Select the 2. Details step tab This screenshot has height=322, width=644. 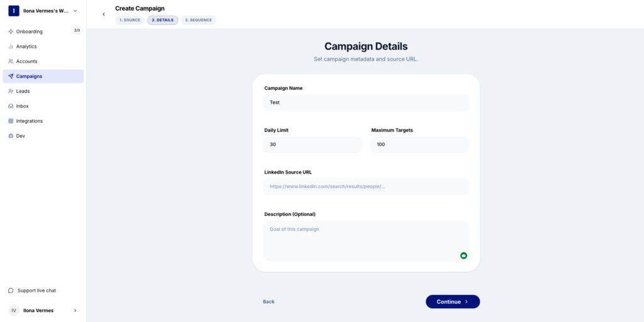163,20
